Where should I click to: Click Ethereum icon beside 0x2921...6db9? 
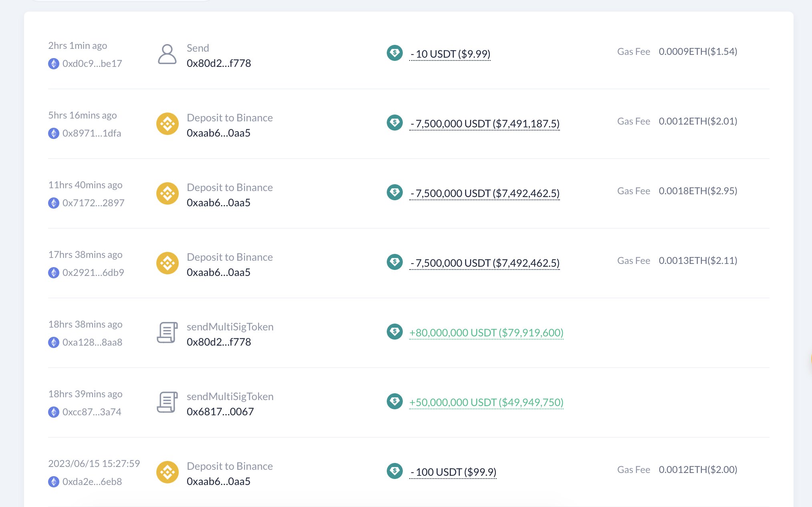pyautogui.click(x=54, y=273)
